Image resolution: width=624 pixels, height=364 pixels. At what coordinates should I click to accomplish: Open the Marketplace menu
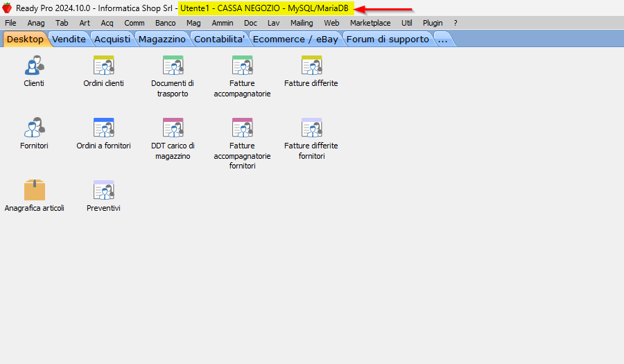[x=370, y=23]
